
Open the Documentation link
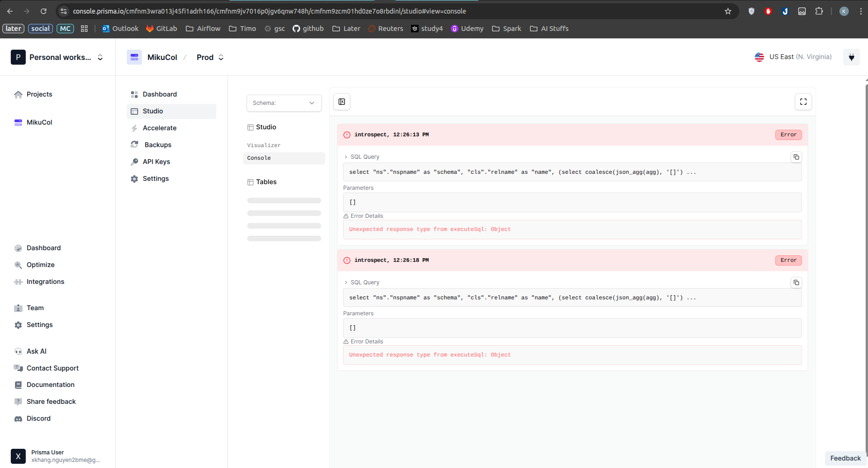click(x=51, y=385)
